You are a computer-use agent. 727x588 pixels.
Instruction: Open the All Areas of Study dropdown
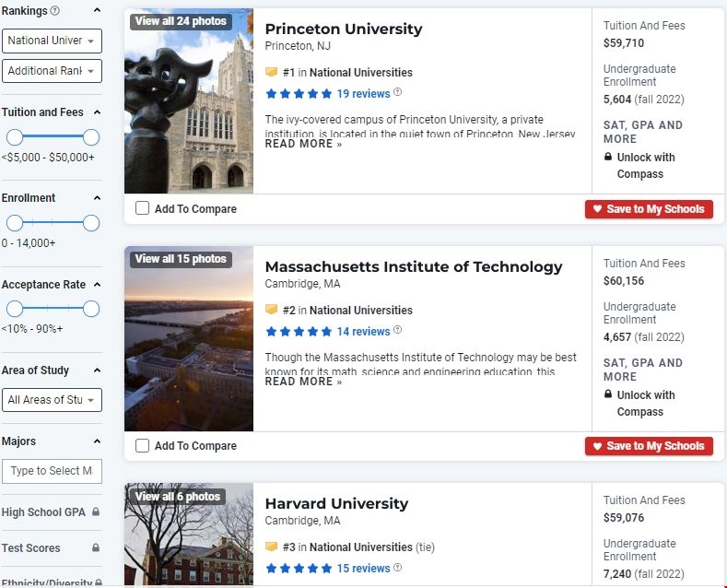[52, 400]
